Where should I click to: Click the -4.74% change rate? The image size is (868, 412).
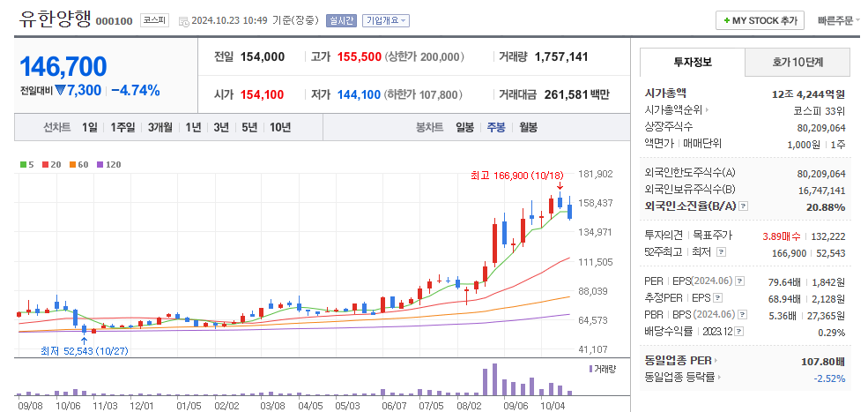pyautogui.click(x=136, y=90)
